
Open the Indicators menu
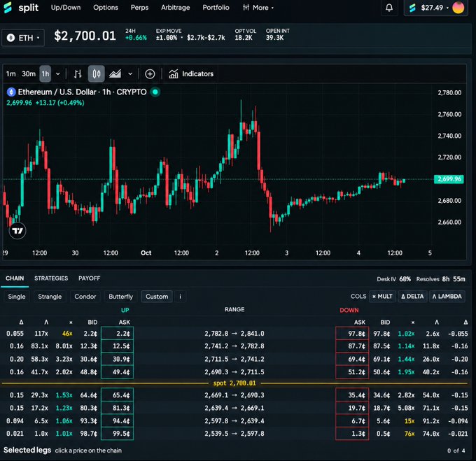coord(191,73)
